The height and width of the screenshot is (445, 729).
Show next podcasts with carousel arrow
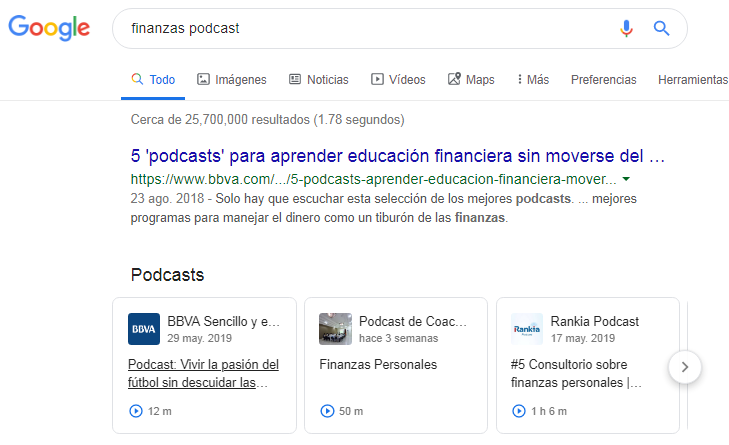685,367
